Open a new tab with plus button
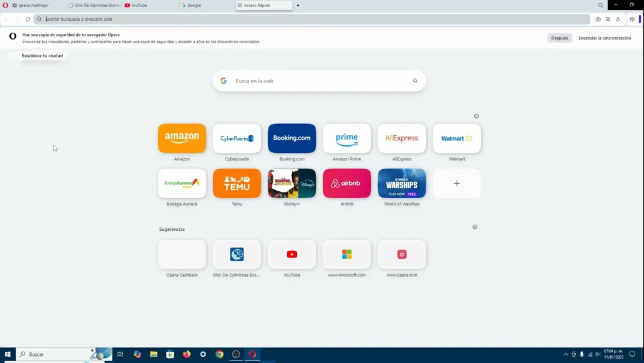Screen dimensions: 644x363 coord(297,5)
